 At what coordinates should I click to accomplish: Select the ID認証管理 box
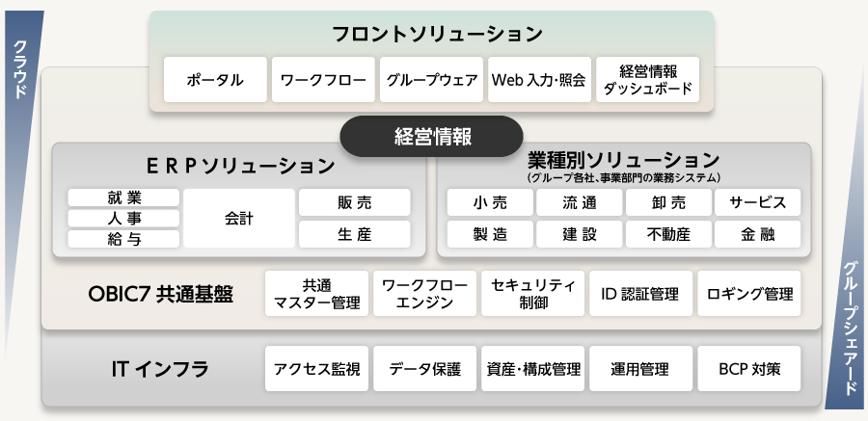[x=640, y=293]
